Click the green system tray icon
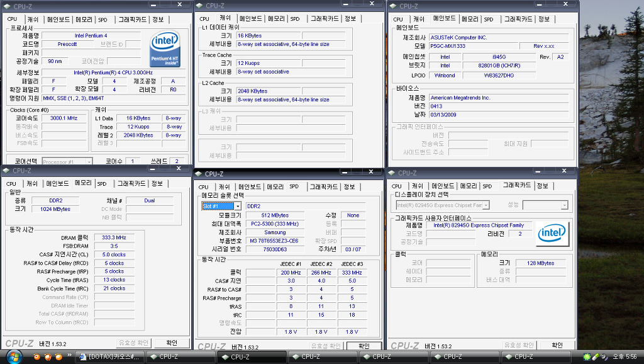644x364 pixels. point(587,356)
